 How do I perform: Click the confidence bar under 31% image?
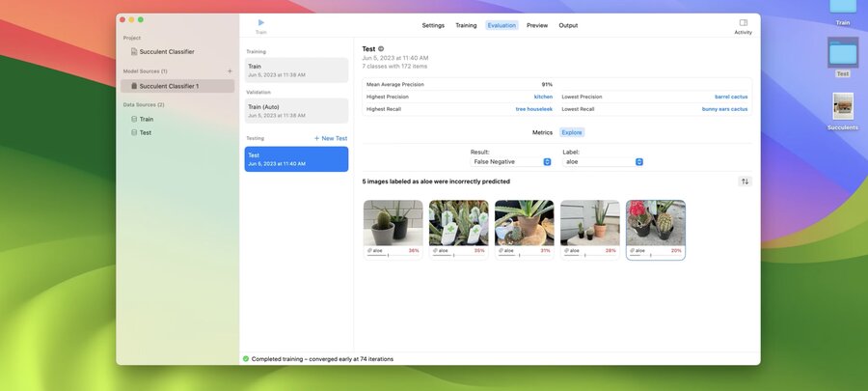524,255
